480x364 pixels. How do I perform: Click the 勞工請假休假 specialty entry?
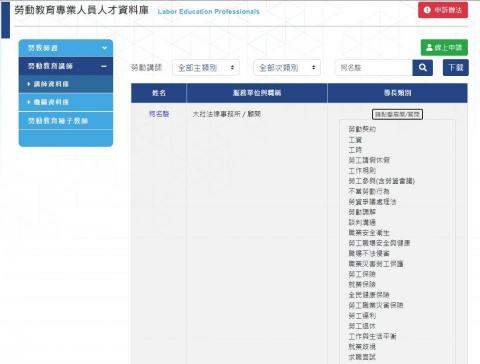[369, 160]
